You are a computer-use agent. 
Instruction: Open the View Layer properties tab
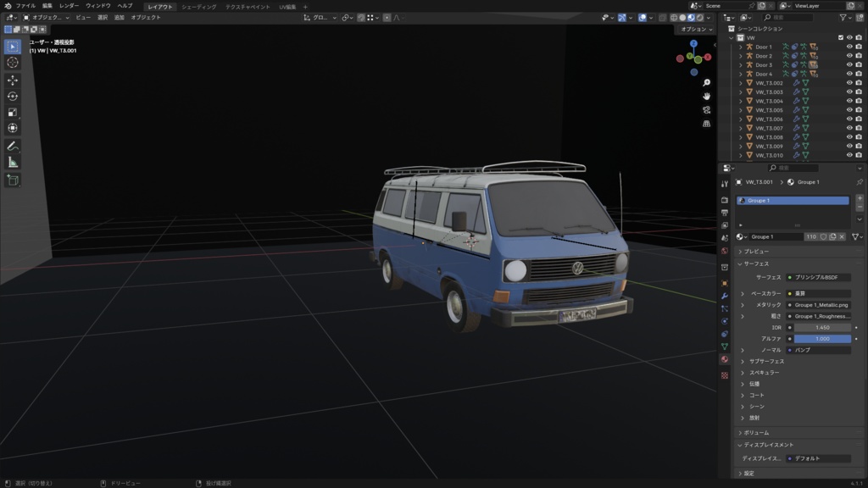tap(725, 225)
